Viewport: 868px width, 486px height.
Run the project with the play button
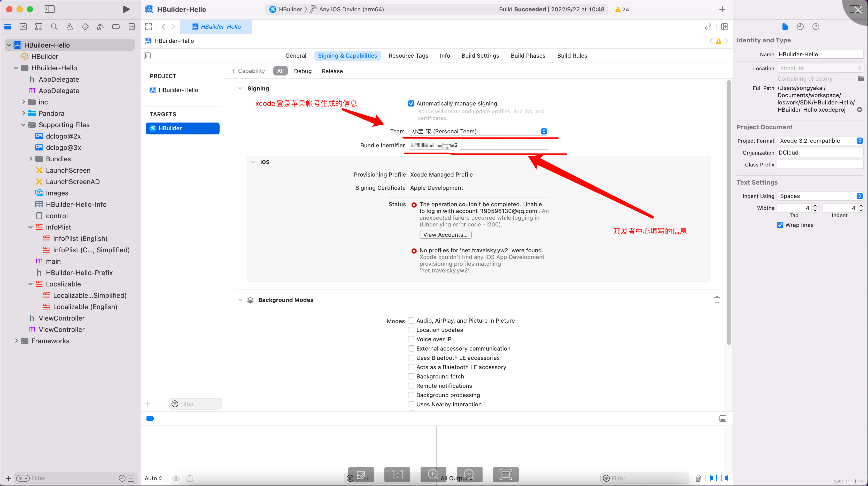tap(126, 9)
